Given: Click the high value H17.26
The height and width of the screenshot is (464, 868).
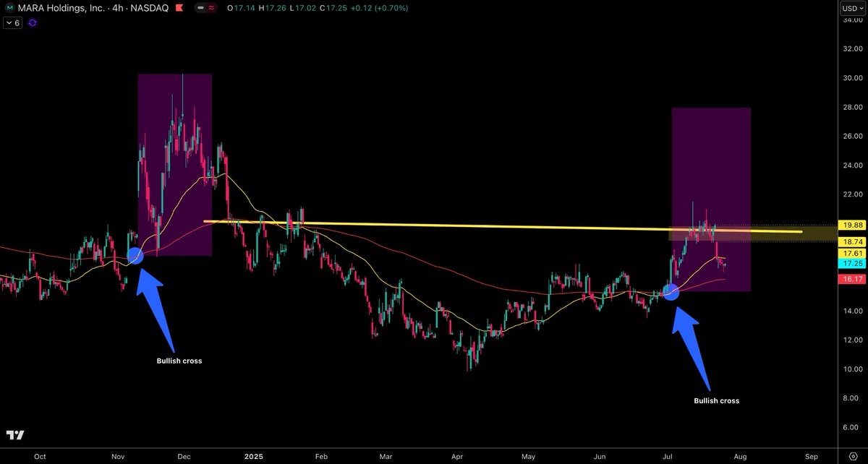Looking at the screenshot, I should tap(272, 8).
